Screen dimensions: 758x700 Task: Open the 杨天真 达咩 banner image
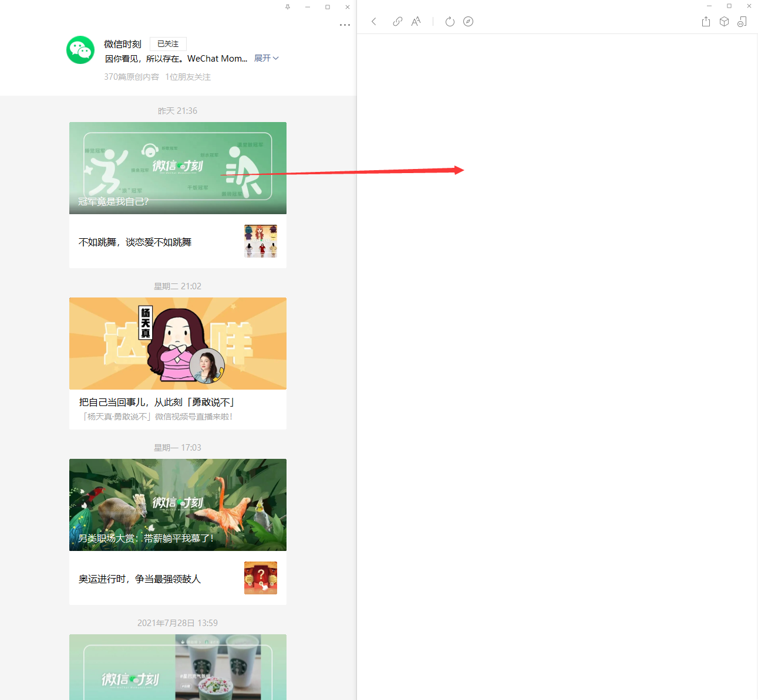[x=178, y=343]
